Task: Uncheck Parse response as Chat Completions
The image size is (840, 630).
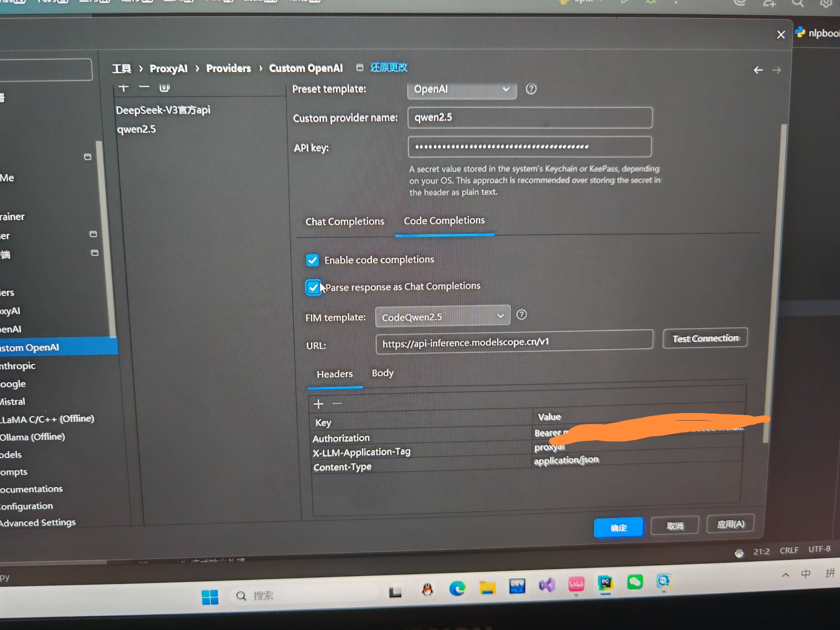Action: (x=313, y=288)
